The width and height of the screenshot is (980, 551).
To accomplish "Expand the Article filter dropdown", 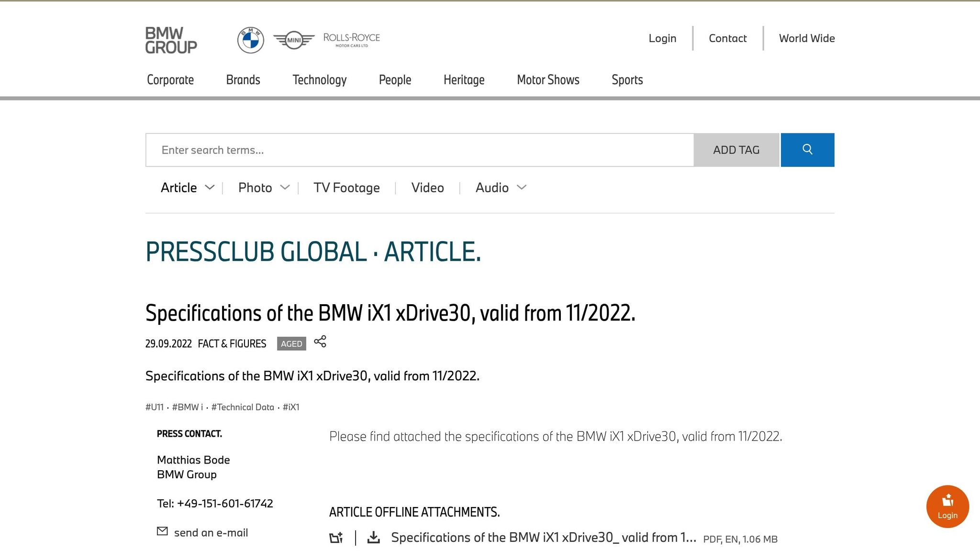I will 210,187.
